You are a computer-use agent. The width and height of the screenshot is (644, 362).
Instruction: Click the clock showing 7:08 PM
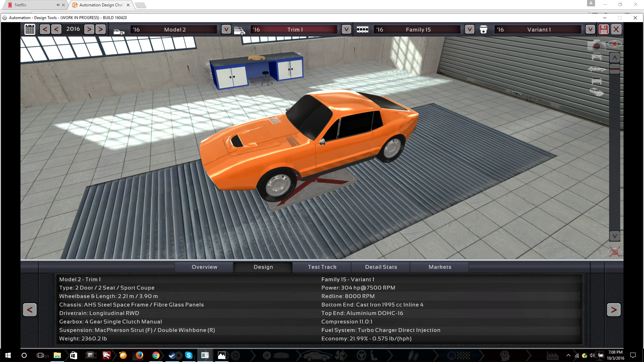click(x=615, y=352)
